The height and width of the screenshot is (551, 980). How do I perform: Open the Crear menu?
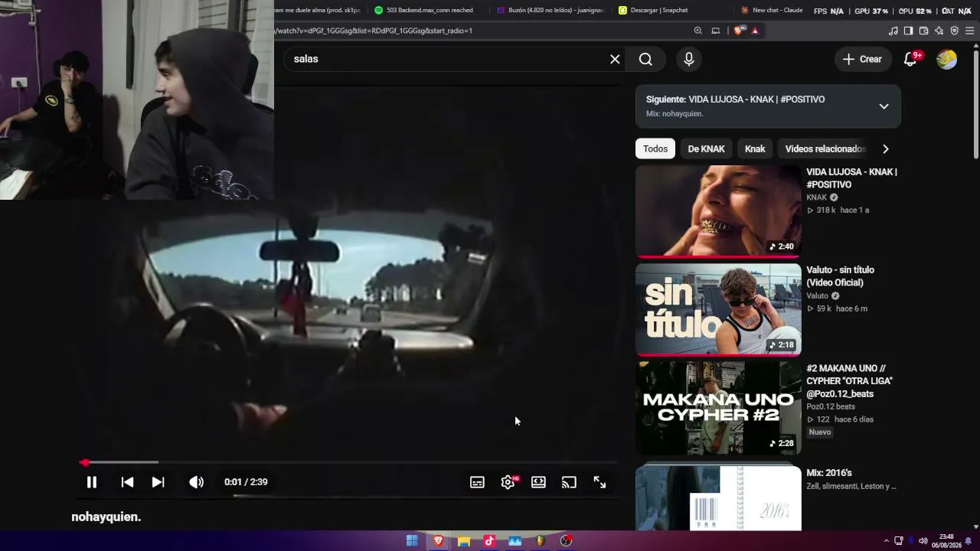click(862, 59)
